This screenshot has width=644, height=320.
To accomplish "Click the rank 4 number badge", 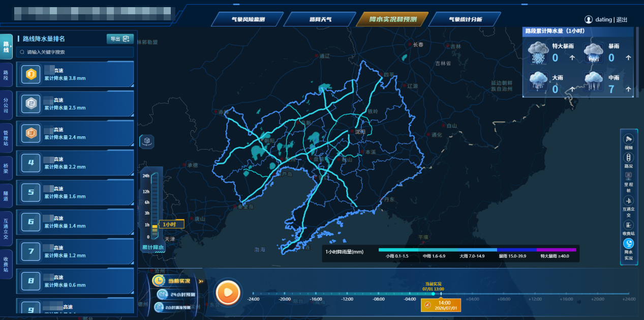I will click(30, 163).
